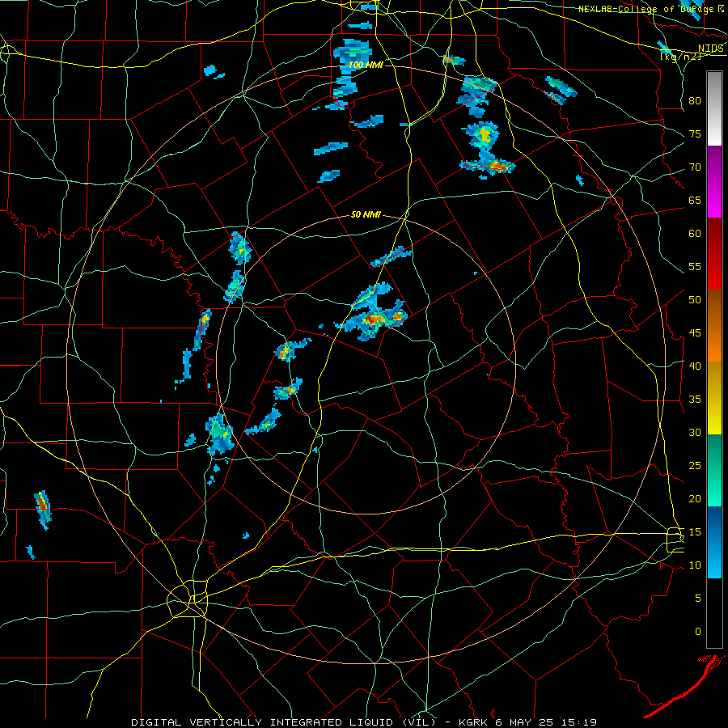Click the 50 value on color scale
This screenshot has width=728, height=728.
[695, 300]
